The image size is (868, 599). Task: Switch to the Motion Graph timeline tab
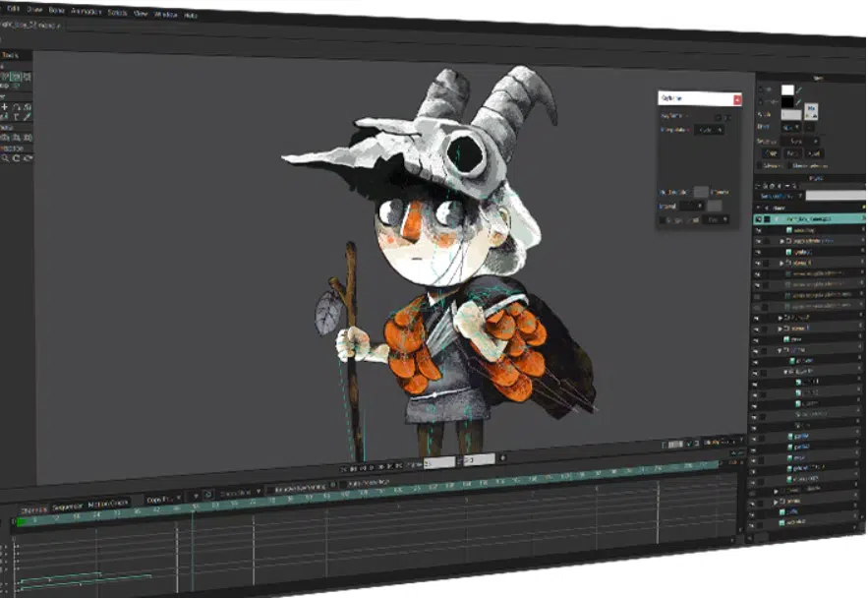108,504
